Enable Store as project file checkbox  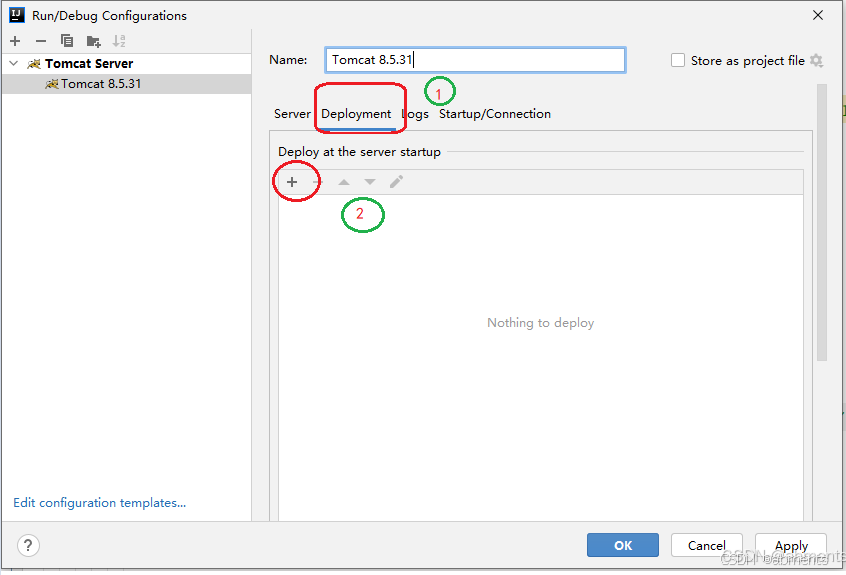(x=678, y=60)
